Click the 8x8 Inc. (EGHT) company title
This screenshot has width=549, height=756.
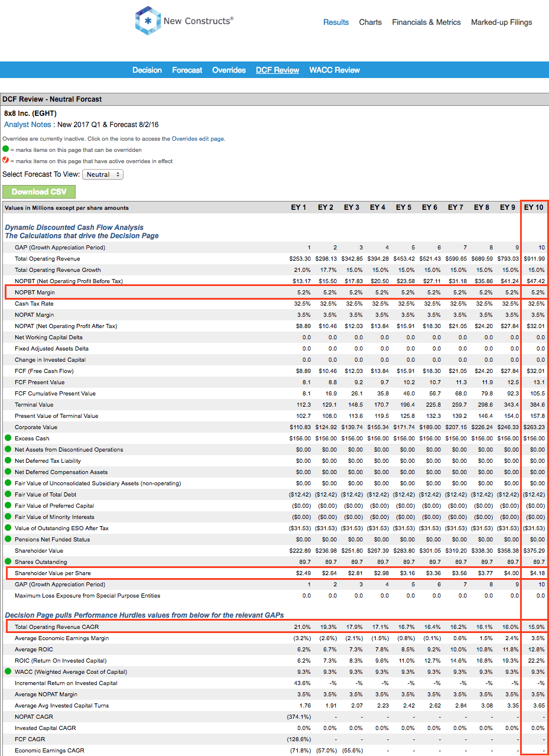(x=30, y=113)
